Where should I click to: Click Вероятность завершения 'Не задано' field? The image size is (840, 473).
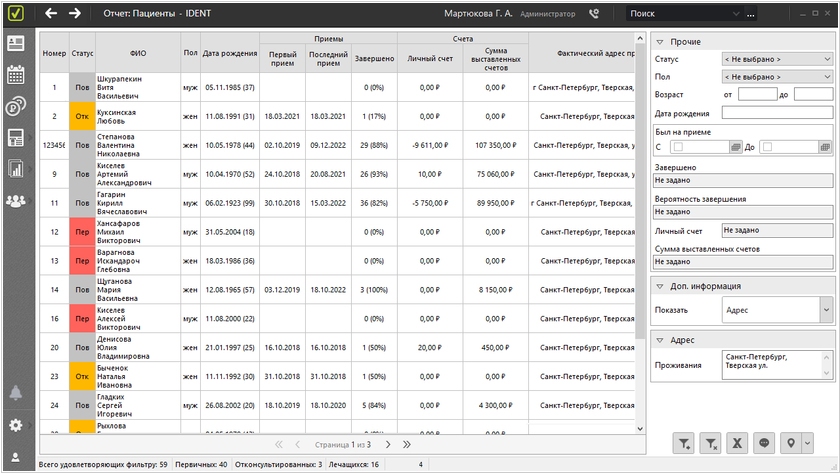(743, 212)
